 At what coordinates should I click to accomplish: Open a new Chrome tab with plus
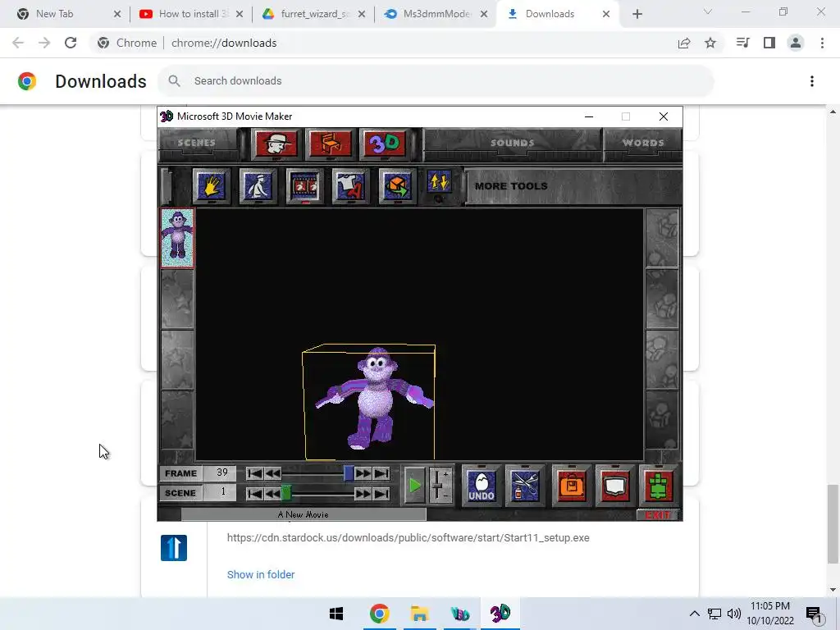(637, 14)
